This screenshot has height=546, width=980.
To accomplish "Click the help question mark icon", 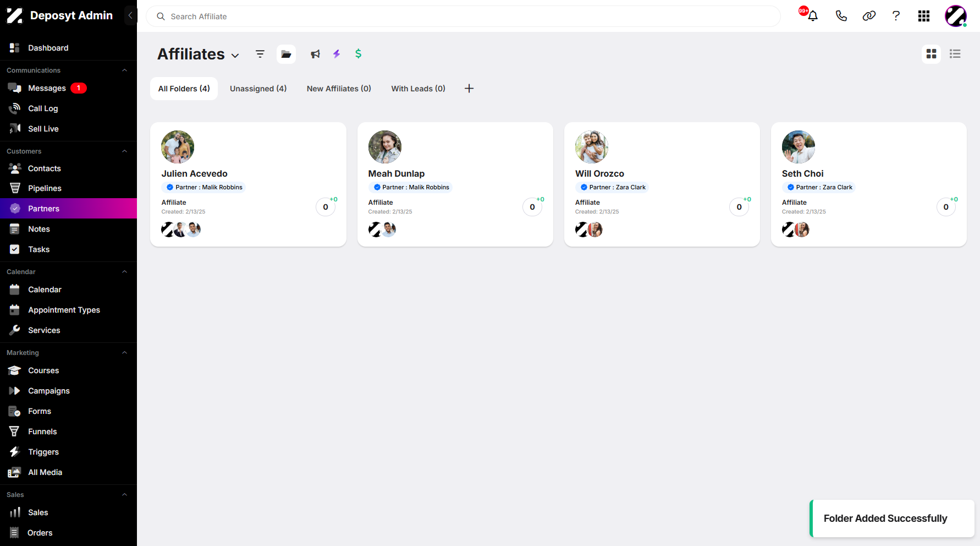I will (x=896, y=16).
